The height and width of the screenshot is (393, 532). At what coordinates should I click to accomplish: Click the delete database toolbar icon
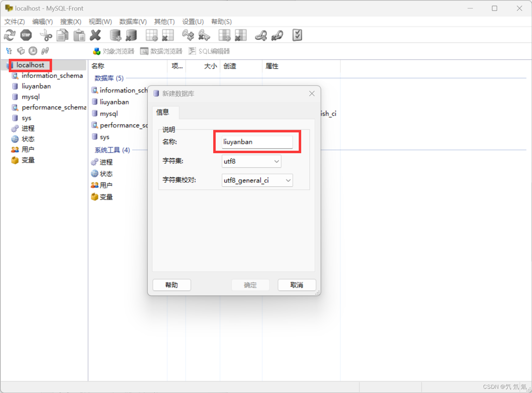[131, 35]
